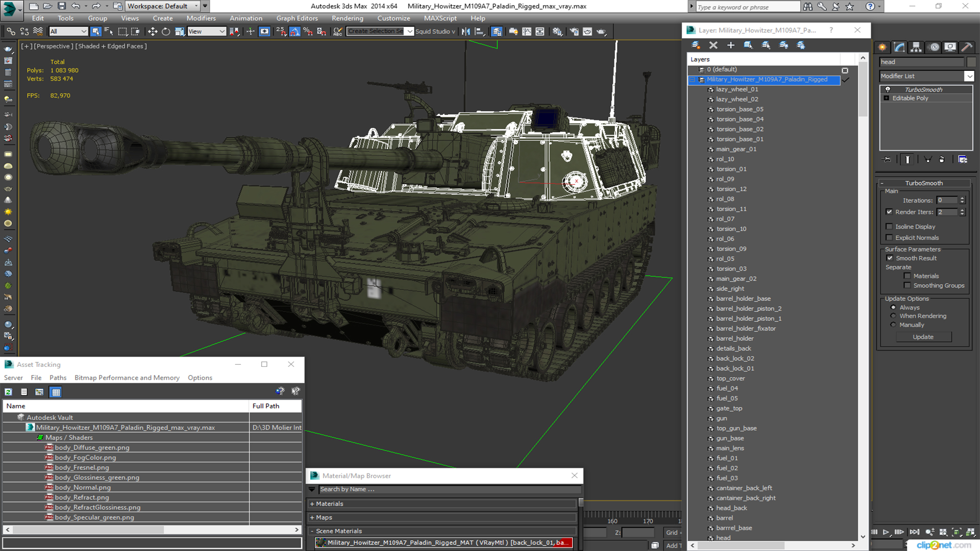Screen dimensions: 980x551
Task: Open Curve Editor icon in main toolbar
Action: click(527, 32)
